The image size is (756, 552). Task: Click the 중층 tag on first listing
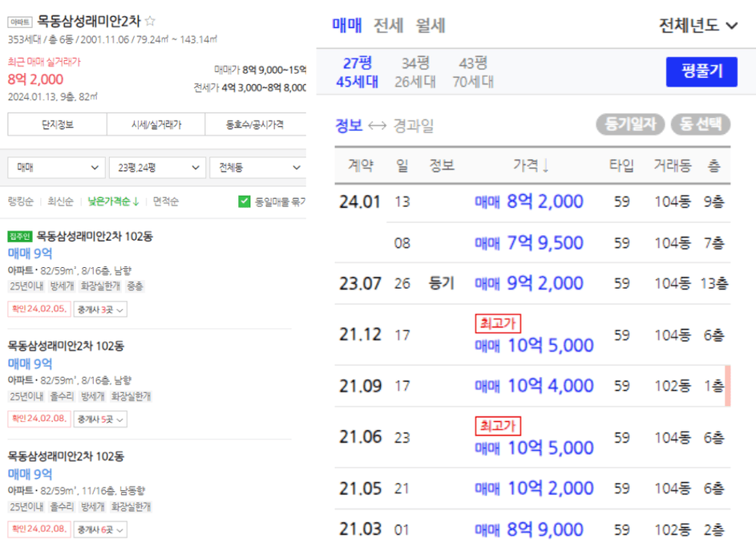[x=135, y=286]
